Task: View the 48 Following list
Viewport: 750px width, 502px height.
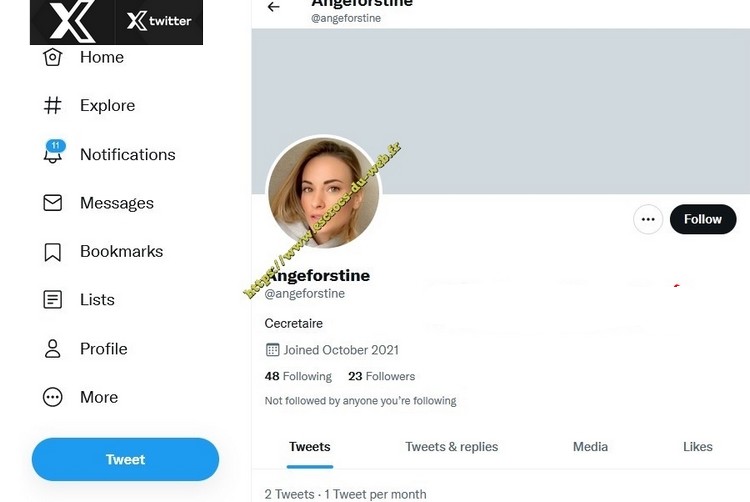Action: pyautogui.click(x=298, y=376)
